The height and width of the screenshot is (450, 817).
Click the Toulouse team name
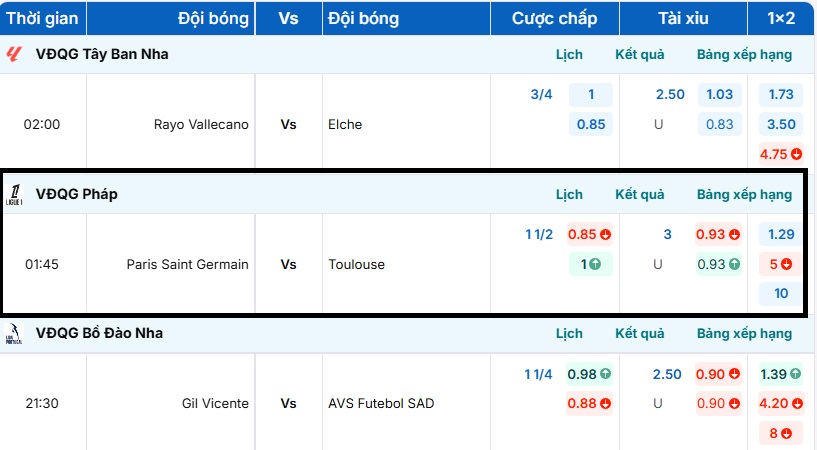[358, 265]
